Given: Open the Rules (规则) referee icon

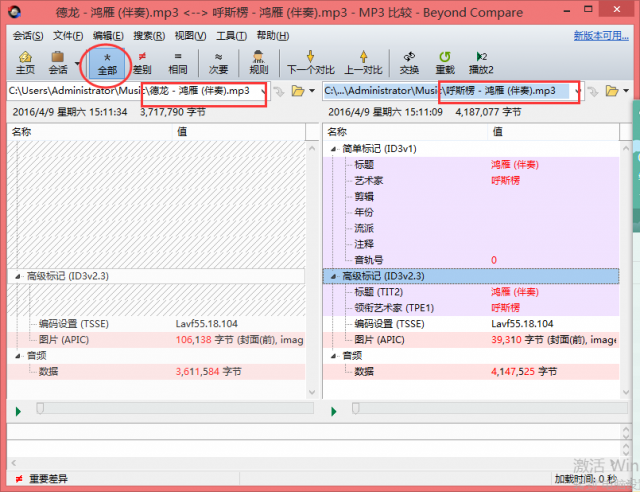Looking at the screenshot, I should click(x=258, y=57).
